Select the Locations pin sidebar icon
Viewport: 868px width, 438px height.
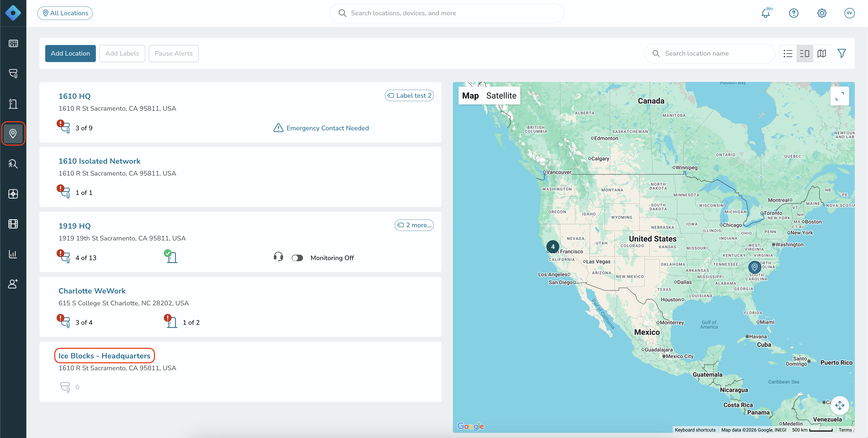point(13,133)
